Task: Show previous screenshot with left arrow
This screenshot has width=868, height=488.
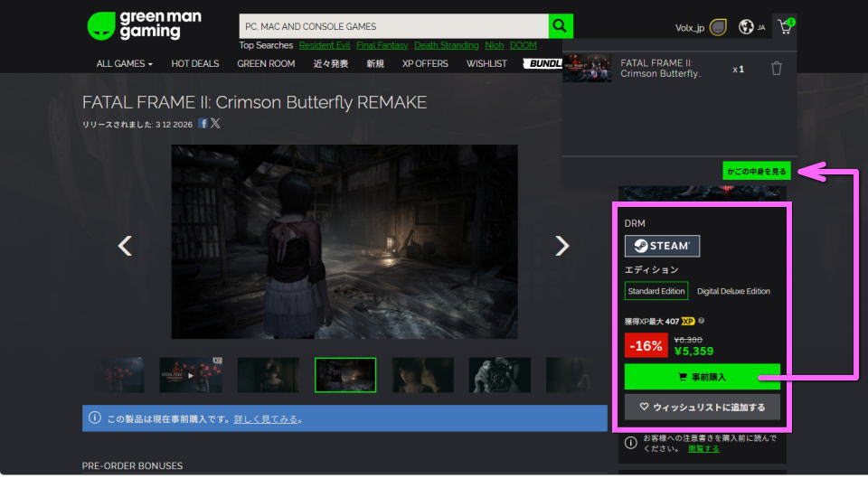Action: [126, 246]
